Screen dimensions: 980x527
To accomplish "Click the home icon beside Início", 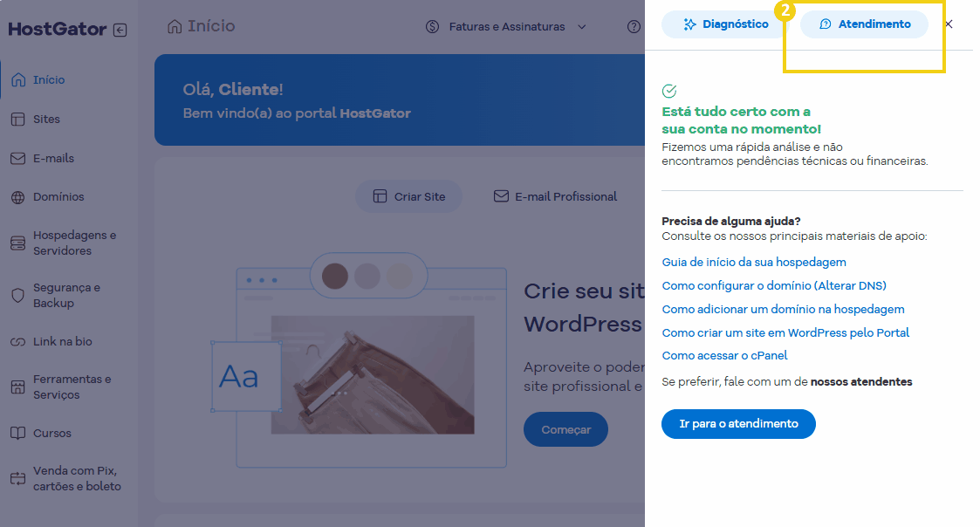I will point(18,80).
